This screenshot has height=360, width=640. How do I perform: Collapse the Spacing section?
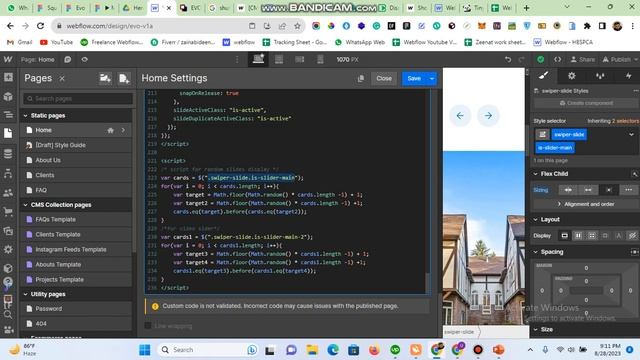tap(536, 252)
